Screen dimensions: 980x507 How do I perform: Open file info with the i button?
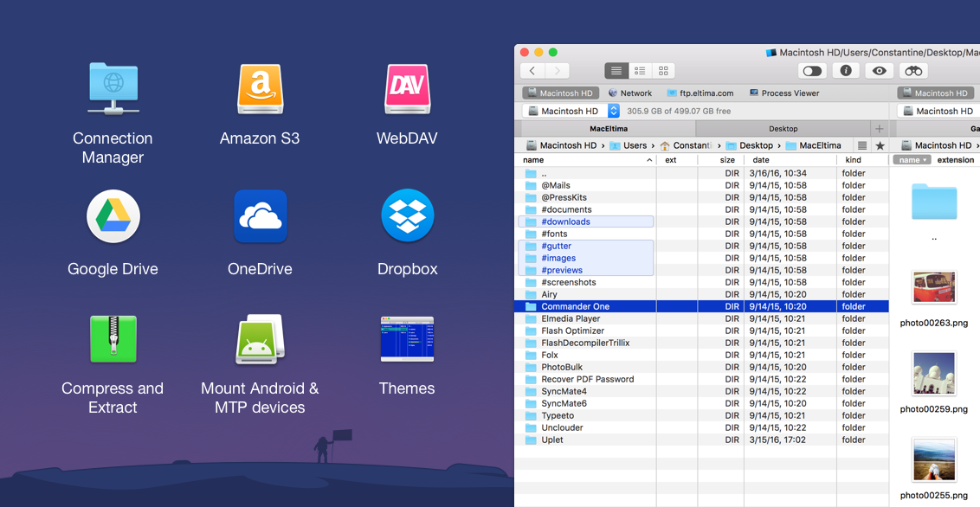point(846,71)
